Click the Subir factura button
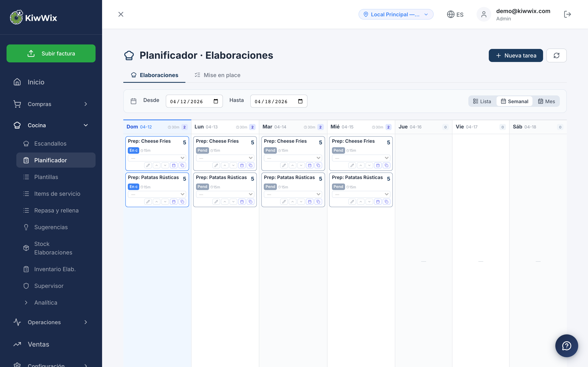The image size is (588, 367). [51, 53]
